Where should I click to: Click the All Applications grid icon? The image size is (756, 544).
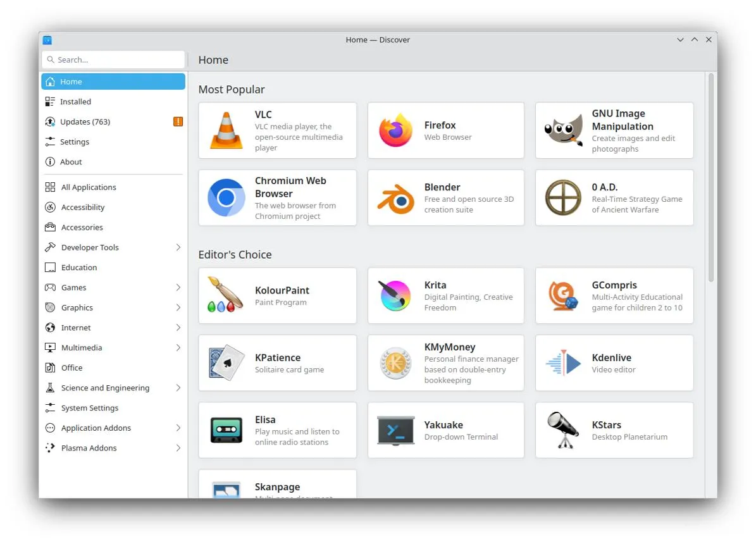(x=50, y=187)
